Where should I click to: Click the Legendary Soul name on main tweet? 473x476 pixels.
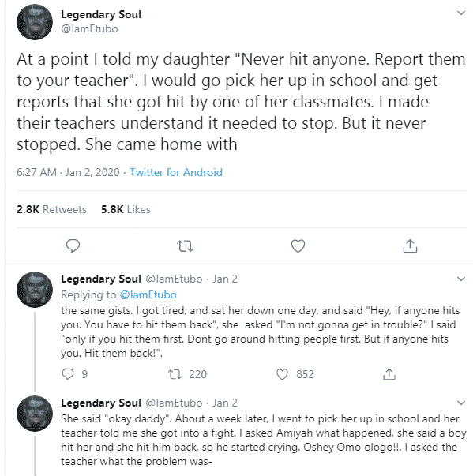[x=101, y=14]
